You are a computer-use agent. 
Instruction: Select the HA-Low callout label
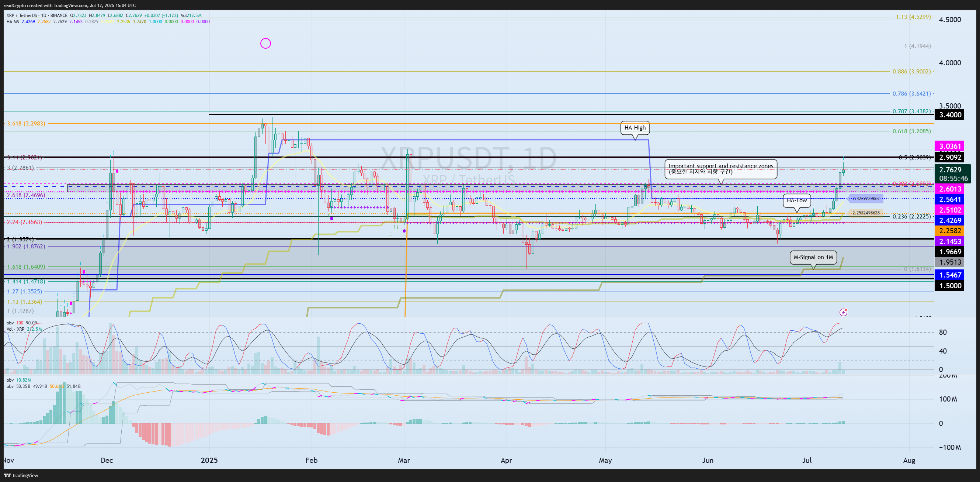(797, 200)
